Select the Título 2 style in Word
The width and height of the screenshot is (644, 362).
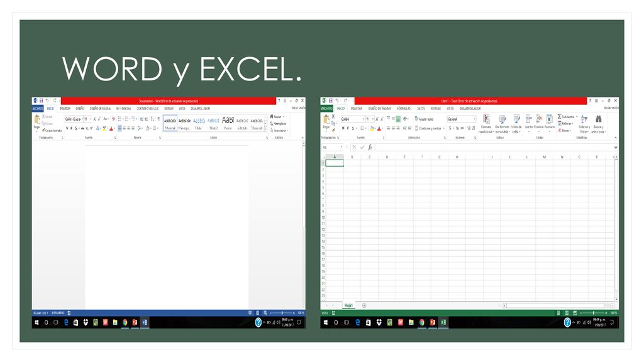point(214,123)
